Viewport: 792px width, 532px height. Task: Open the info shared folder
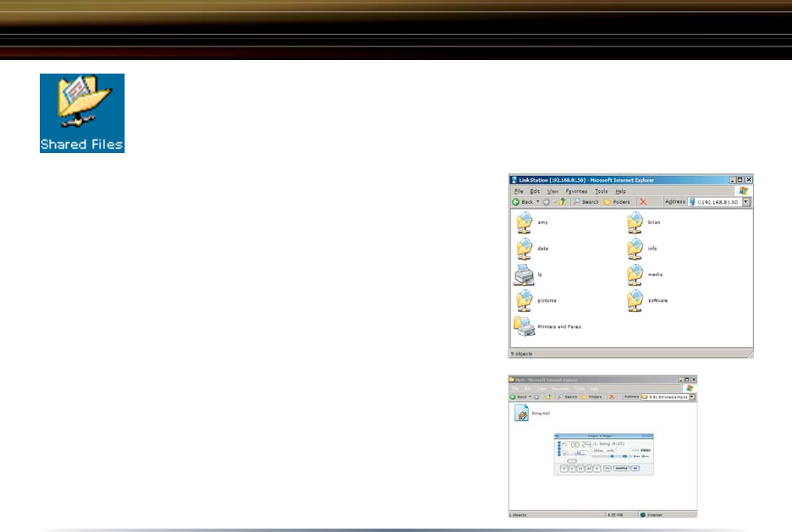(642, 249)
